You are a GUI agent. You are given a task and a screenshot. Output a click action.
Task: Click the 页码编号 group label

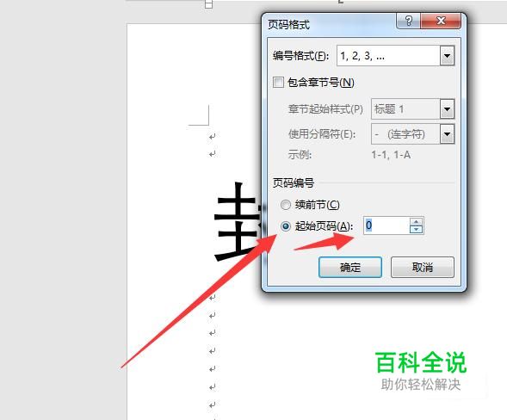coord(294,183)
